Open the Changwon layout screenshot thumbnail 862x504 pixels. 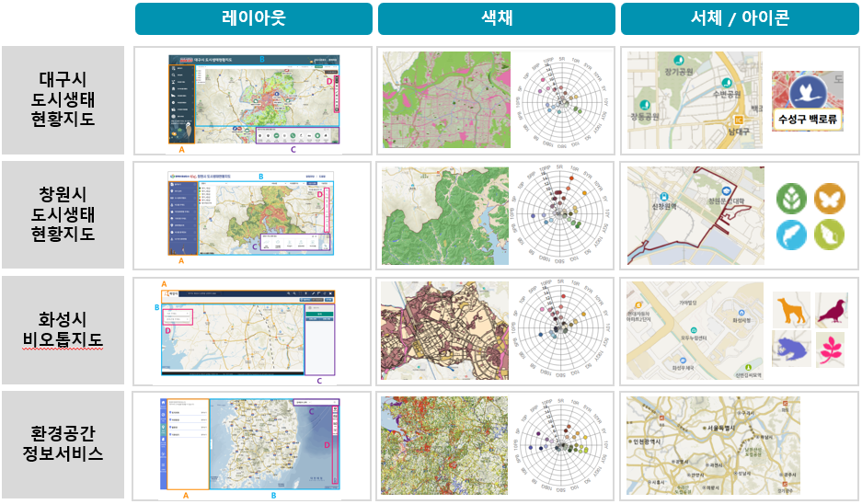click(x=253, y=215)
